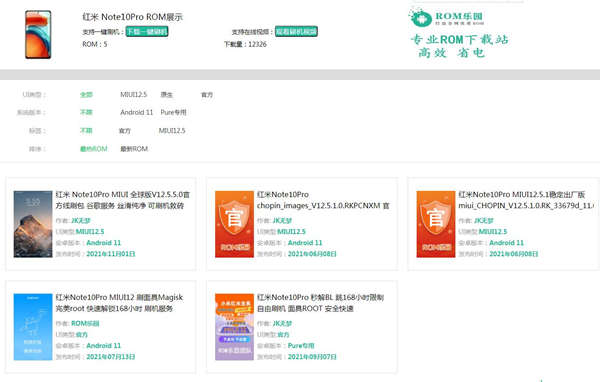The height and width of the screenshot is (382, 600).
Task: Click the 官 shield icon of the MIUI12.5.1稳定出厂版 card
Action: tap(436, 224)
